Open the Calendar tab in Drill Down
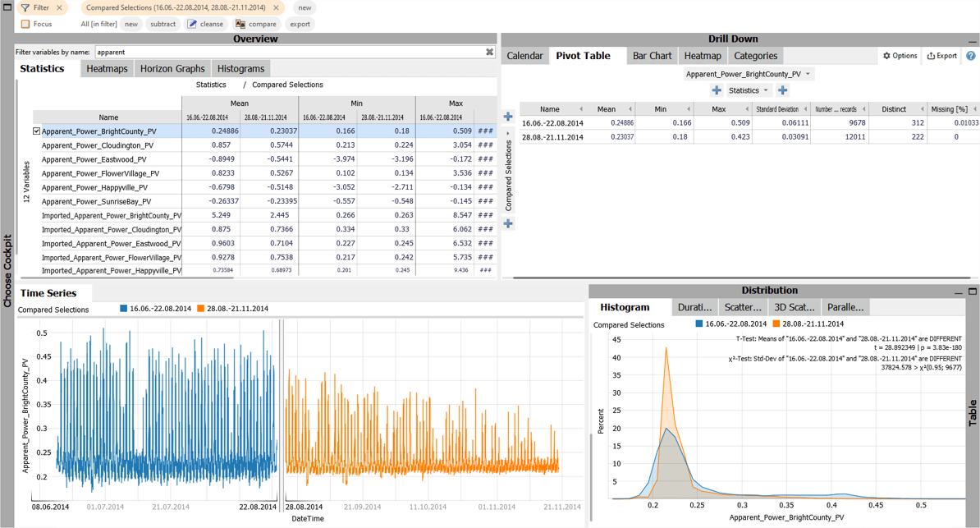 pyautogui.click(x=525, y=56)
